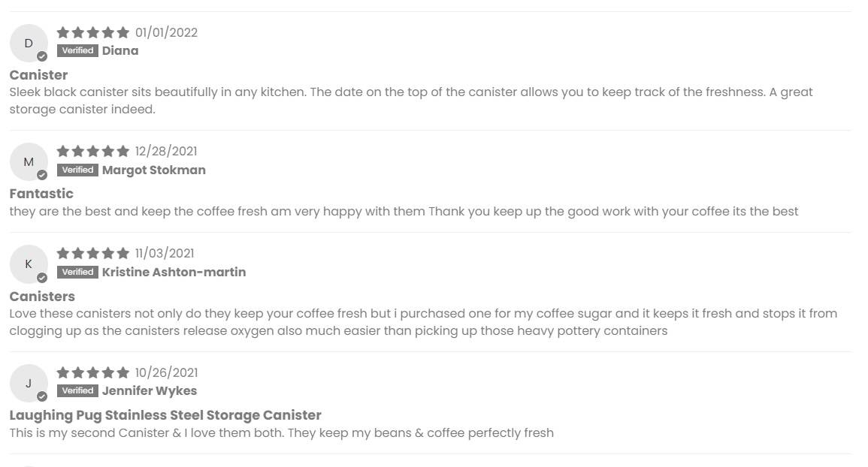Click the five-star rating on Diana's review

[93, 32]
